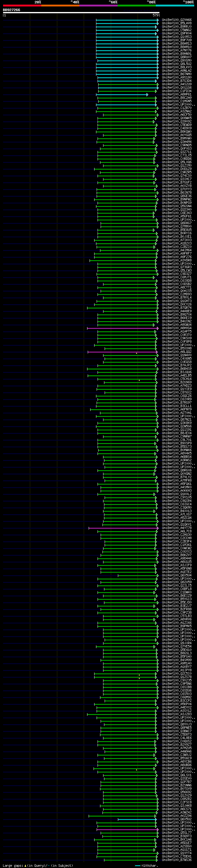Select the UniRef100_Q3JAK8 label

[176, 805]
